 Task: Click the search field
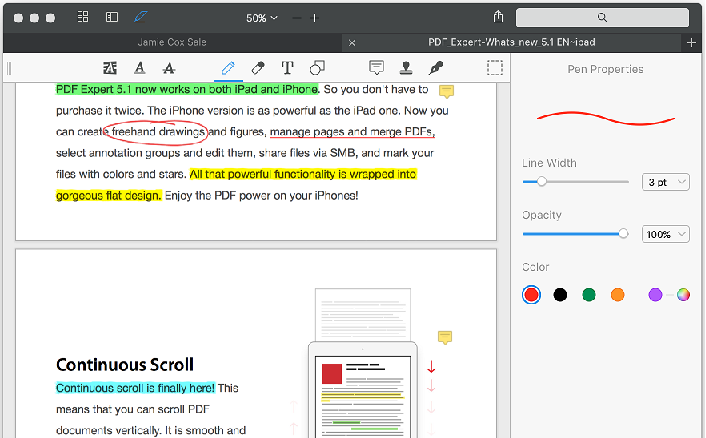click(602, 17)
